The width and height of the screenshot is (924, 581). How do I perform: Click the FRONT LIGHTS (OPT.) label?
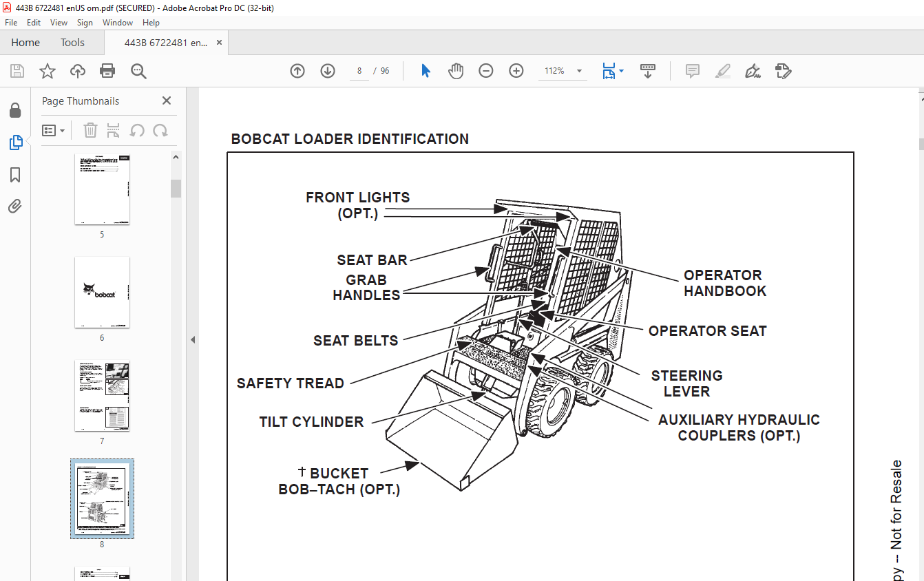(358, 205)
